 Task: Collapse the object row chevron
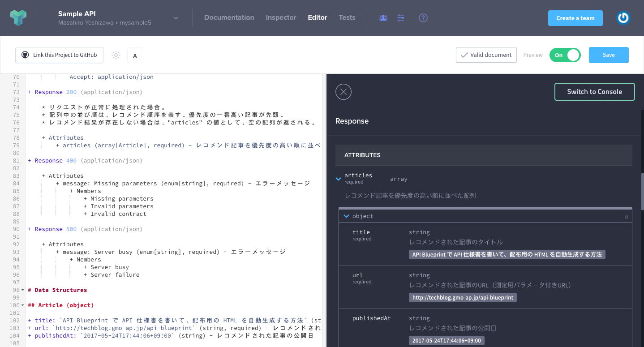346,216
